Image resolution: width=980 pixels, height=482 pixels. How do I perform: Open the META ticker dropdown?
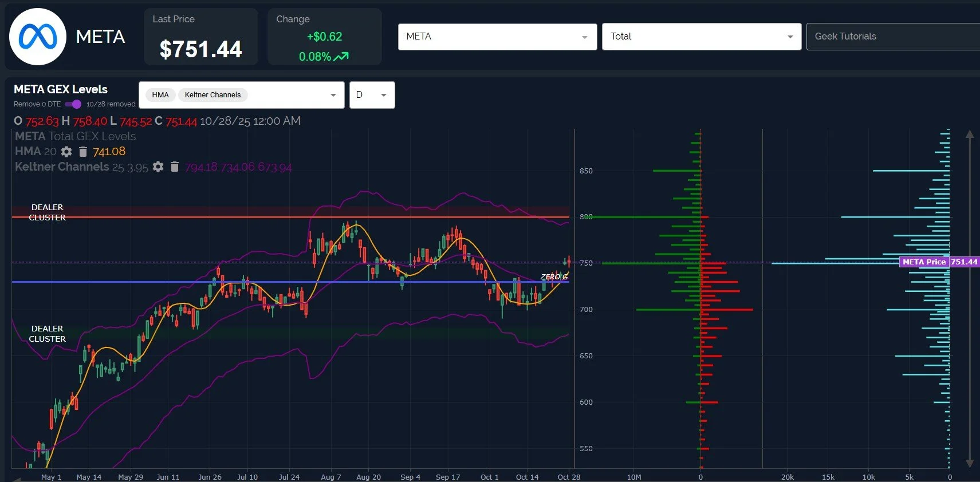(x=498, y=37)
